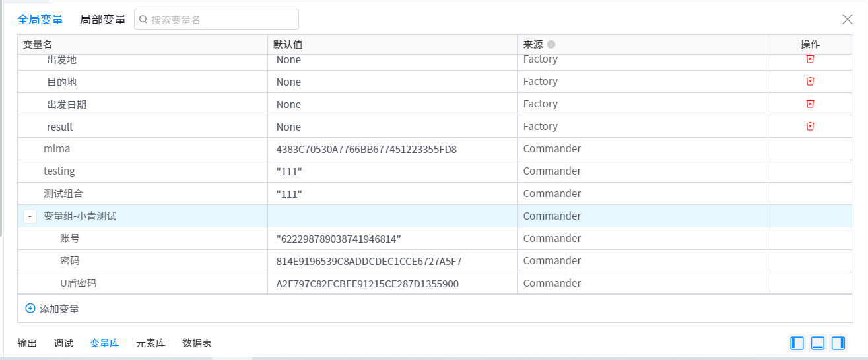Image resolution: width=868 pixels, height=360 pixels.
Task: Toggle the right sidebar layout icon
Action: (838, 343)
